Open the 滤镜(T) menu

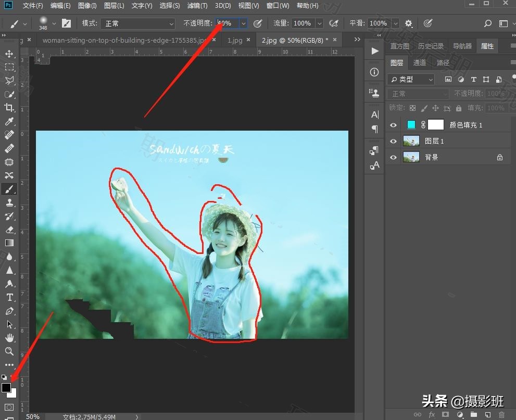197,6
